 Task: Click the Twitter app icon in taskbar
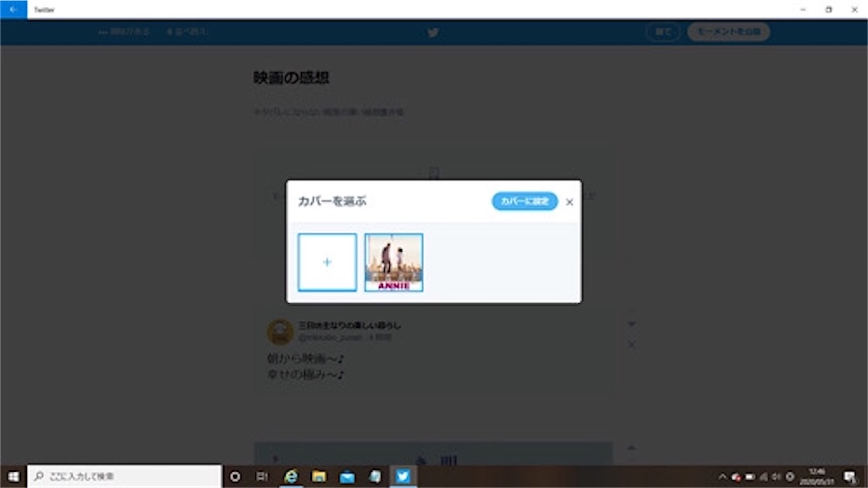pyautogui.click(x=403, y=476)
